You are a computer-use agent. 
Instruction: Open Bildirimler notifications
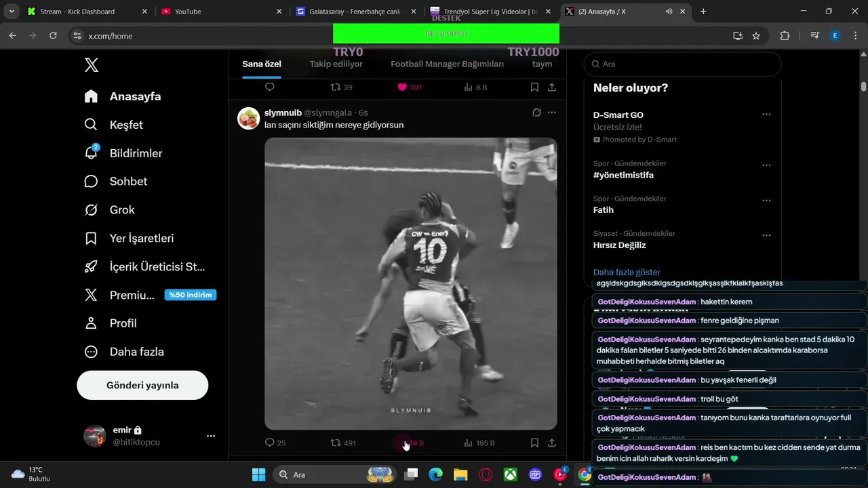pos(123,153)
